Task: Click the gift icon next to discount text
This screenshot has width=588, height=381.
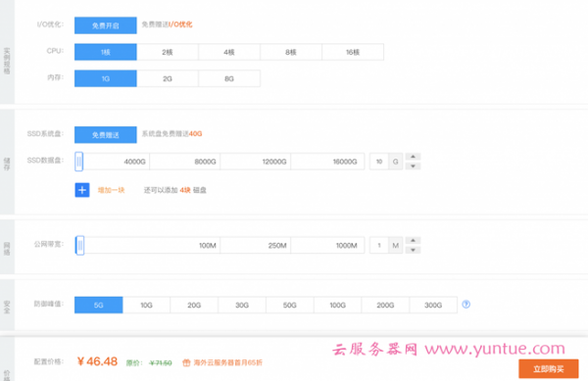Action: 186,362
